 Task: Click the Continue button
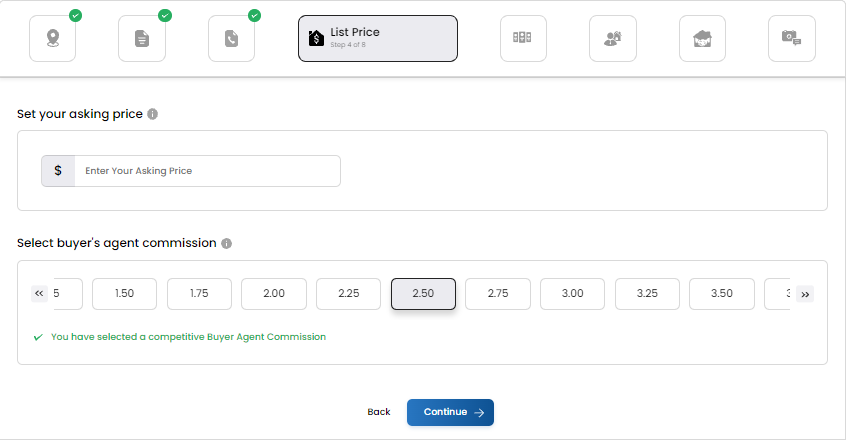click(x=450, y=412)
